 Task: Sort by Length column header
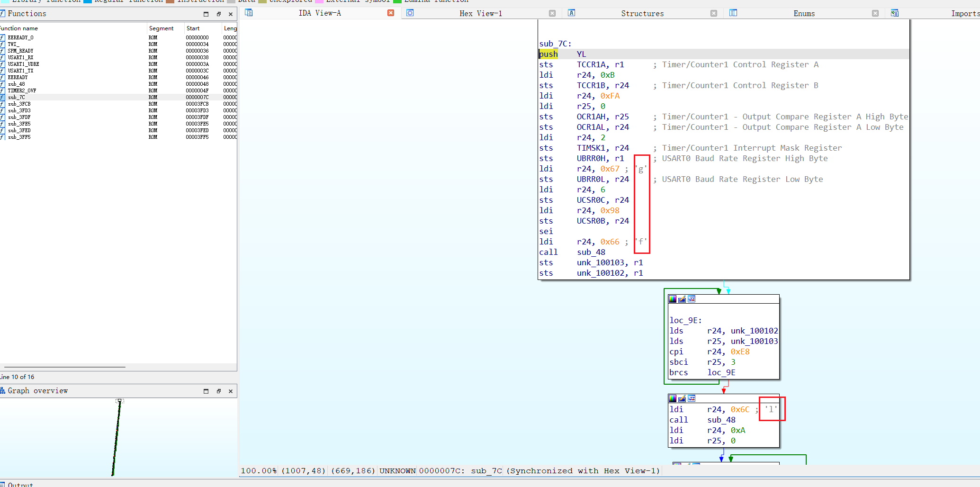click(230, 28)
